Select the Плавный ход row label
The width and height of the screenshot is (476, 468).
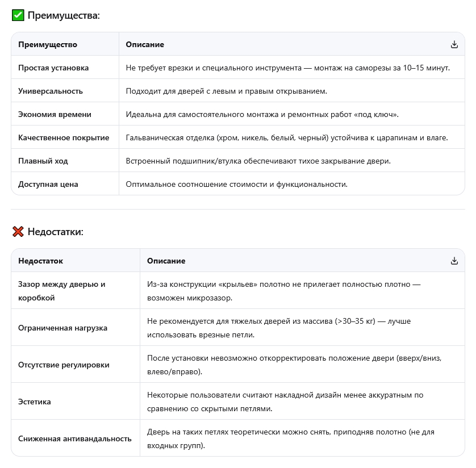click(43, 161)
